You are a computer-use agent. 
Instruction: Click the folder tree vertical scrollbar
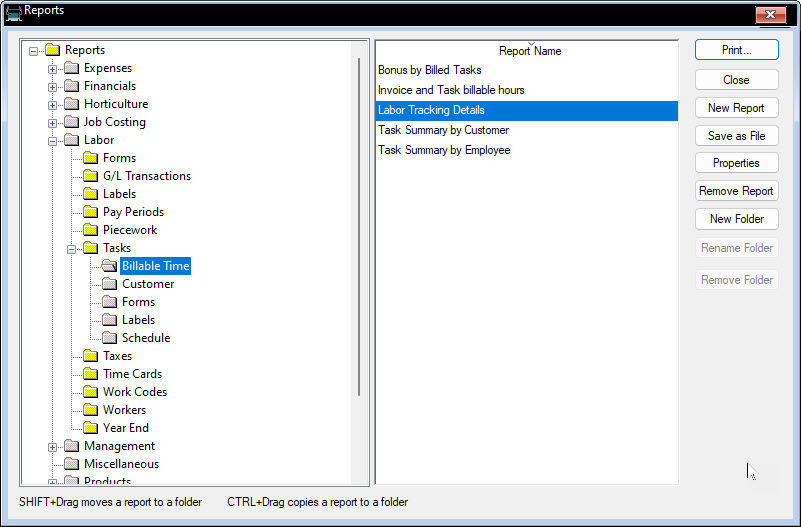click(x=359, y=228)
